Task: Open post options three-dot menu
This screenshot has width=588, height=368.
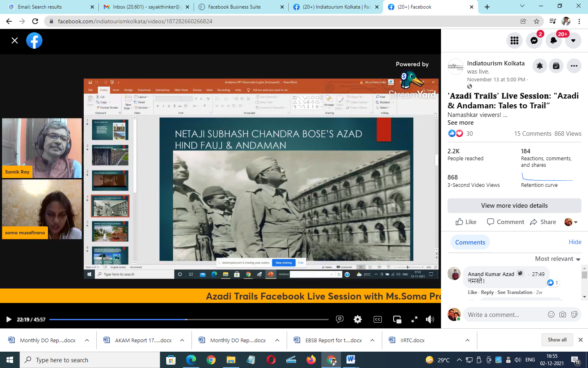Action: 574,66
